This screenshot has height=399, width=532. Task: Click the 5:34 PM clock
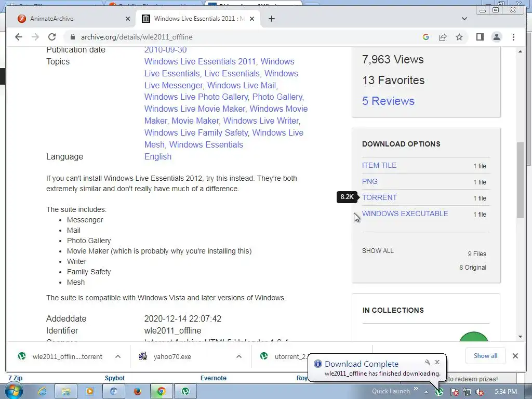506,392
